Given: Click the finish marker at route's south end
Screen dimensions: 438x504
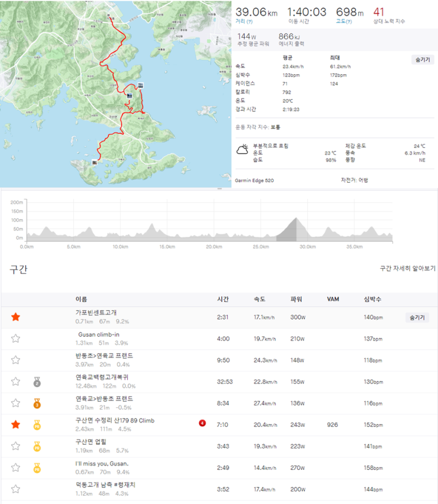Looking at the screenshot, I should [x=94, y=163].
